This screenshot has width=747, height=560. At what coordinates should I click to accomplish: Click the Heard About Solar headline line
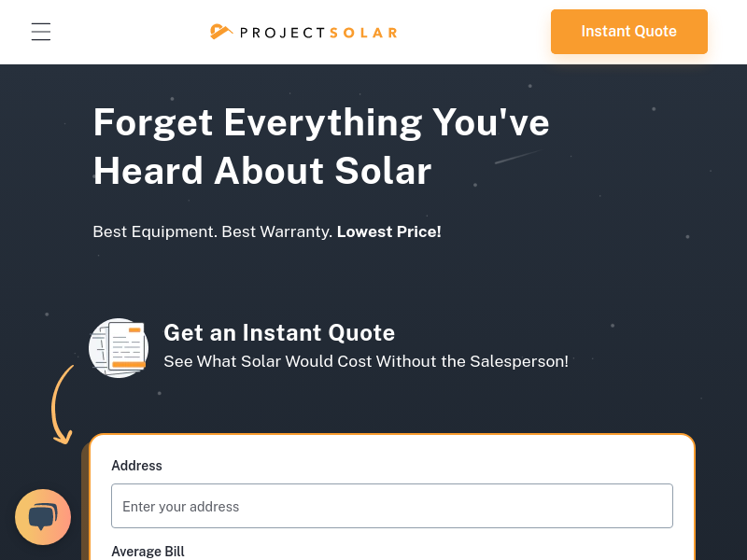[x=262, y=171]
